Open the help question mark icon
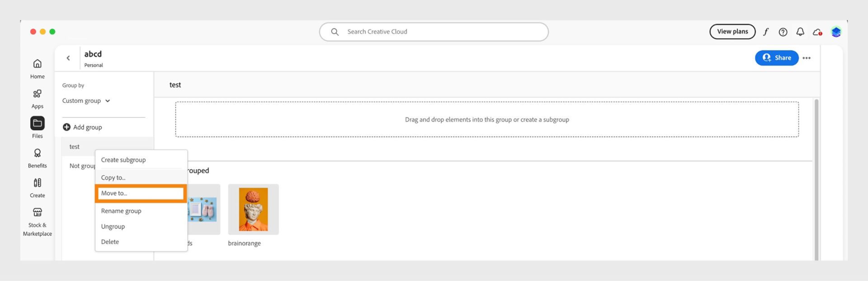 pos(783,32)
